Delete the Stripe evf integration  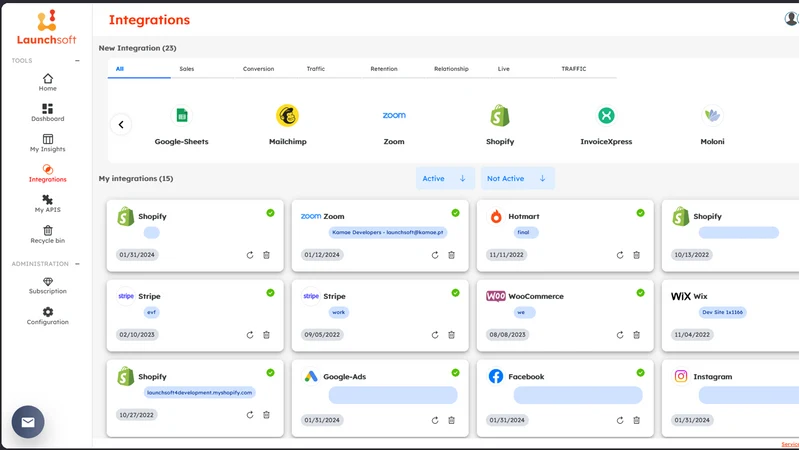266,335
